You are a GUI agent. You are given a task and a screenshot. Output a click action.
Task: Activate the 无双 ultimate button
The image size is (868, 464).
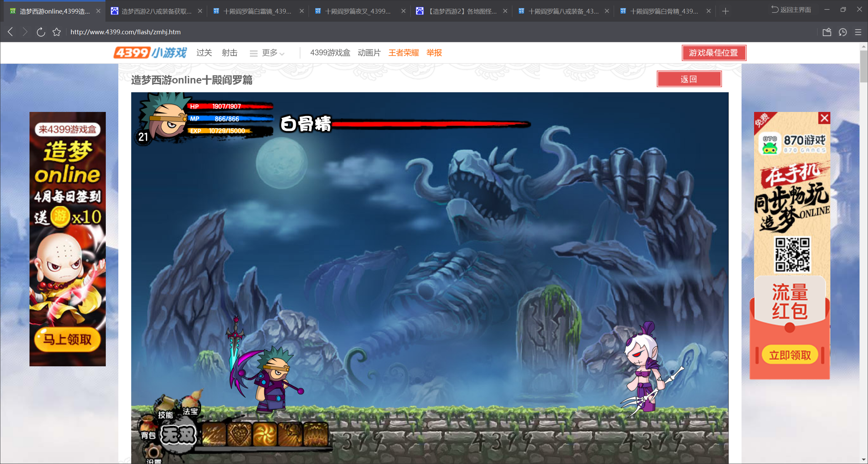click(178, 435)
